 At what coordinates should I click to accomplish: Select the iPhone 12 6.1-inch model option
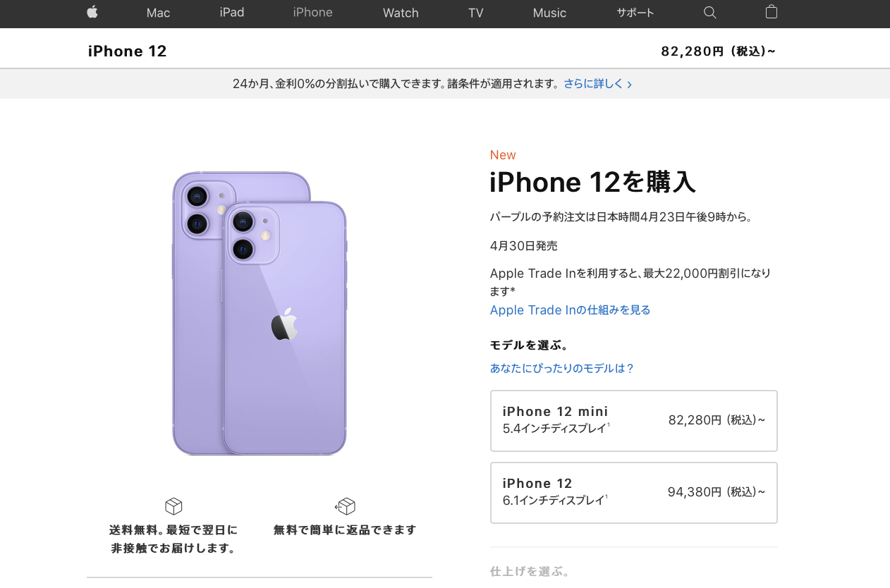point(634,493)
